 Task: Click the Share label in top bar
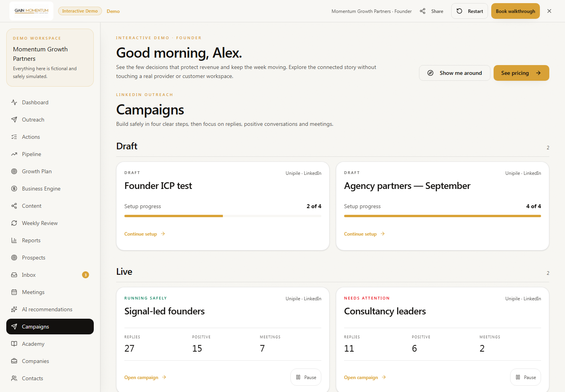click(437, 11)
